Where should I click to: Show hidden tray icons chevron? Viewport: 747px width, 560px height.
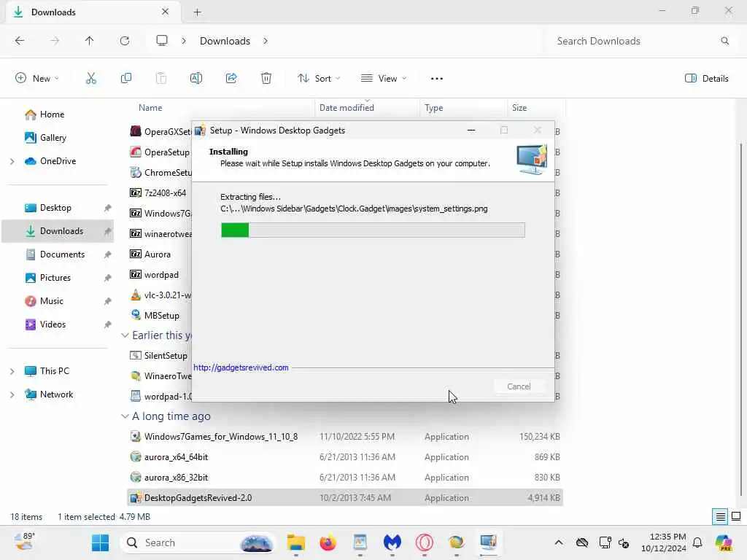(559, 542)
